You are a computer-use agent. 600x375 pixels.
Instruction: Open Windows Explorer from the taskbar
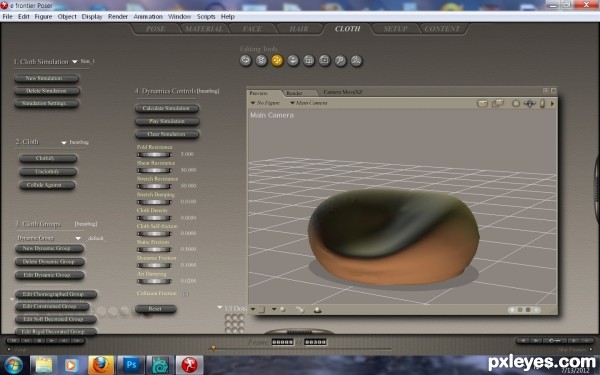pyautogui.click(x=44, y=365)
